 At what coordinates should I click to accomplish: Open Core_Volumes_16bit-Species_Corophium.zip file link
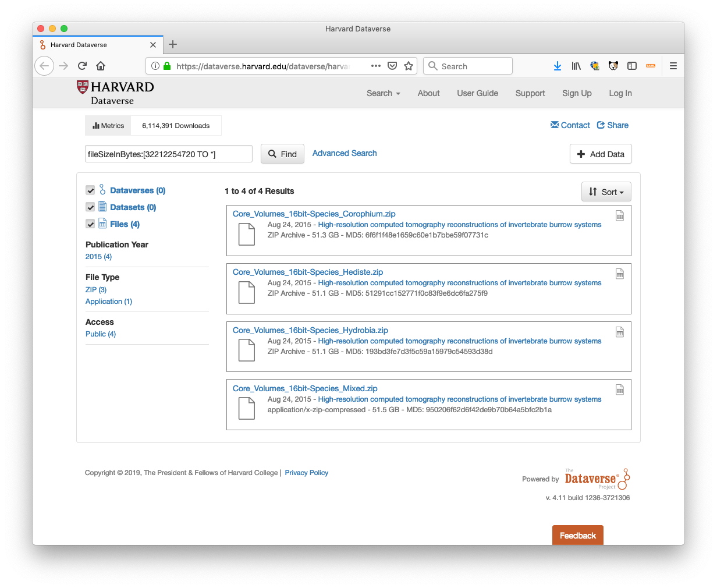314,214
